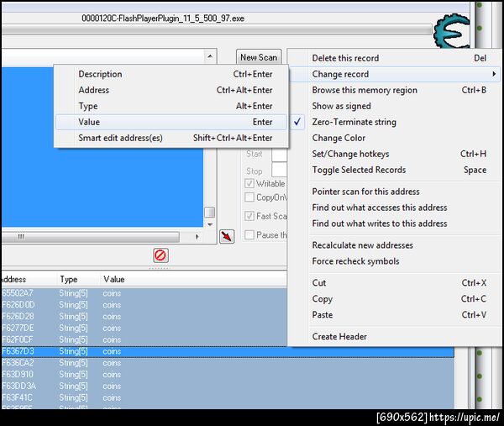
Task: Choose Smart edit address(es) option
Action: tap(171, 138)
